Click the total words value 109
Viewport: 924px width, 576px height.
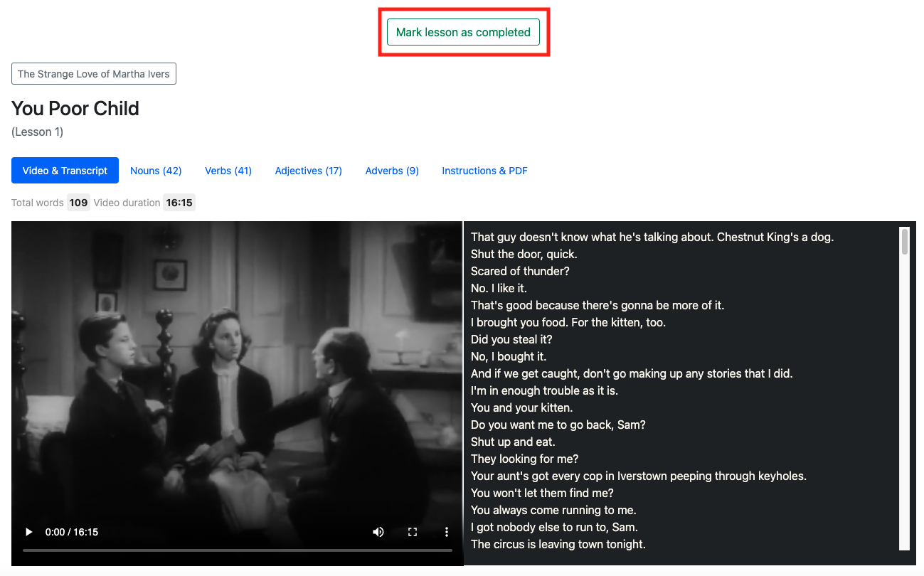coord(79,203)
